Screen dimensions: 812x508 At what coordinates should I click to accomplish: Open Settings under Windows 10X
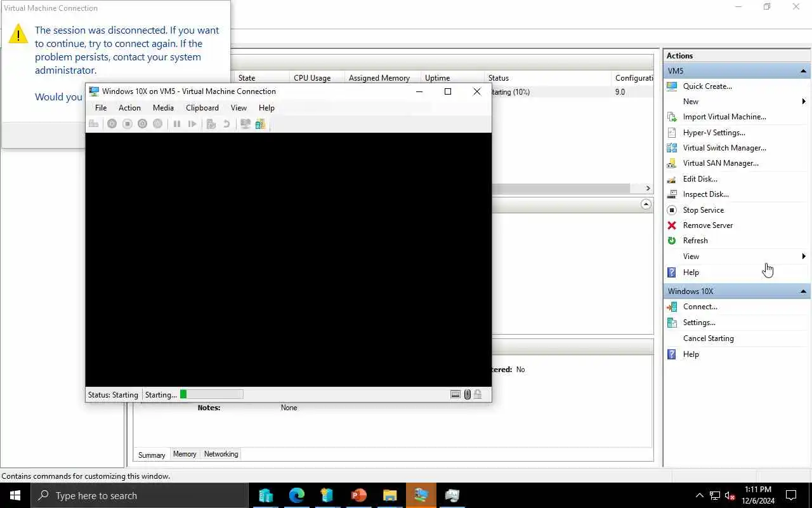(x=699, y=323)
